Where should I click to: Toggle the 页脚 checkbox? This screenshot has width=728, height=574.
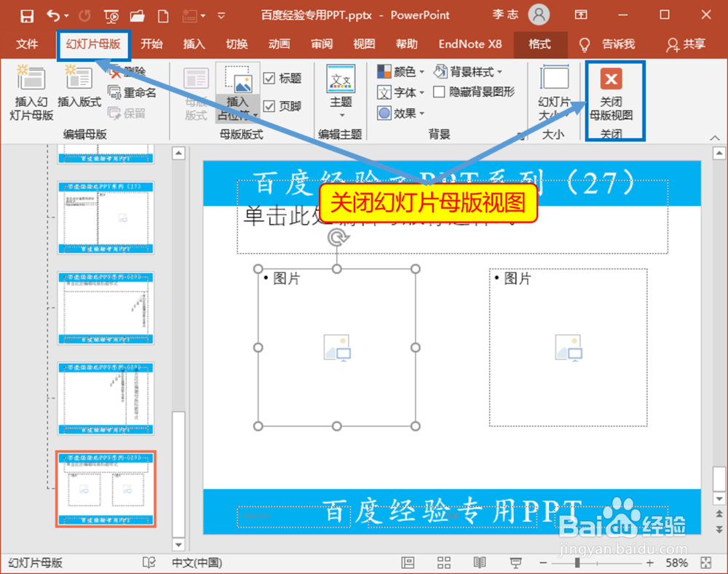click(x=269, y=106)
